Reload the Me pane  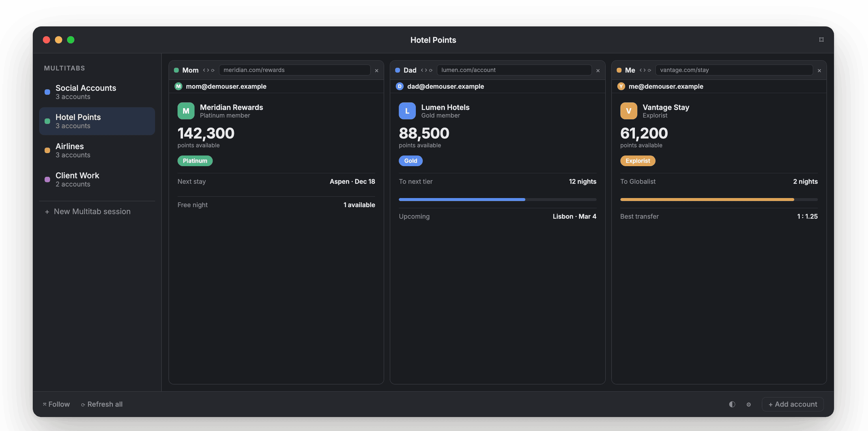point(649,70)
